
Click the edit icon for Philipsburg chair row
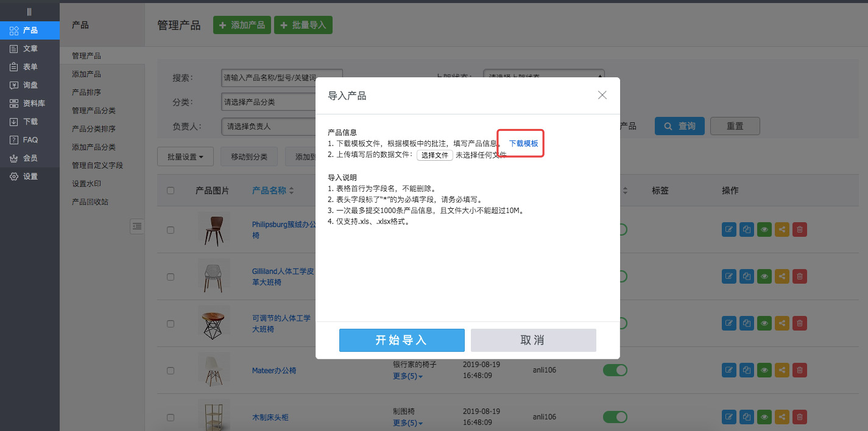[x=729, y=230]
